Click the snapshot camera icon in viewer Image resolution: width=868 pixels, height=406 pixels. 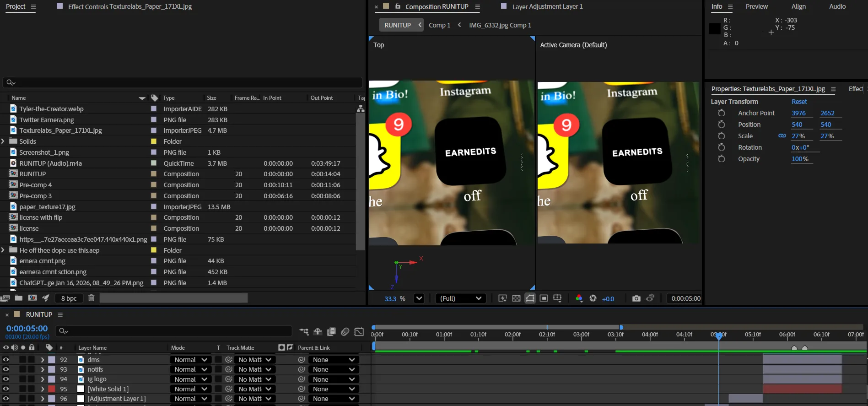[x=636, y=298]
